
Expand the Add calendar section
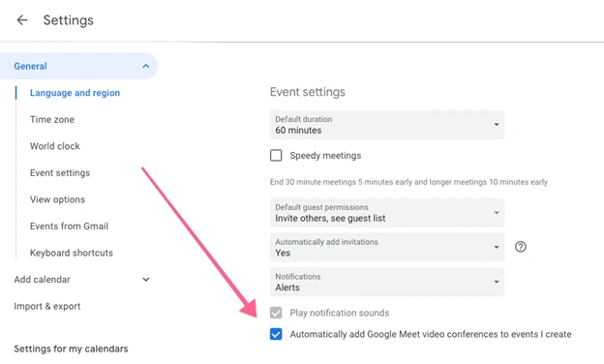click(x=145, y=279)
